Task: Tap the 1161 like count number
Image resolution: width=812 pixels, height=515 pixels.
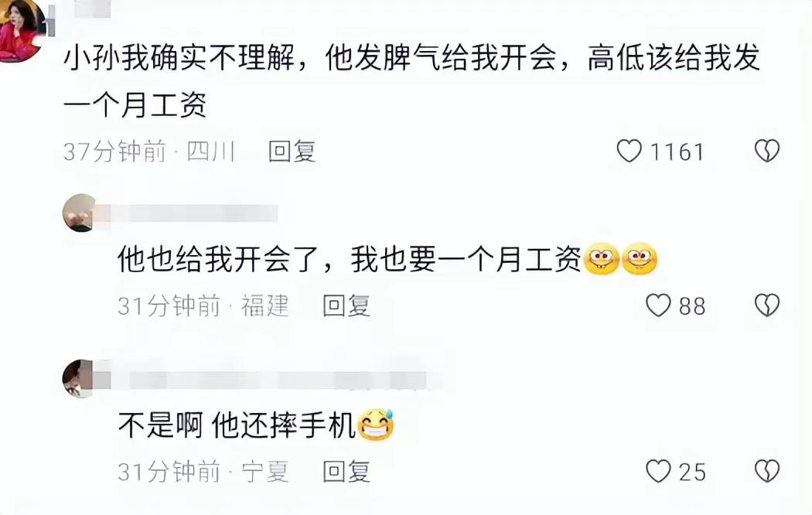Action: pos(677,152)
